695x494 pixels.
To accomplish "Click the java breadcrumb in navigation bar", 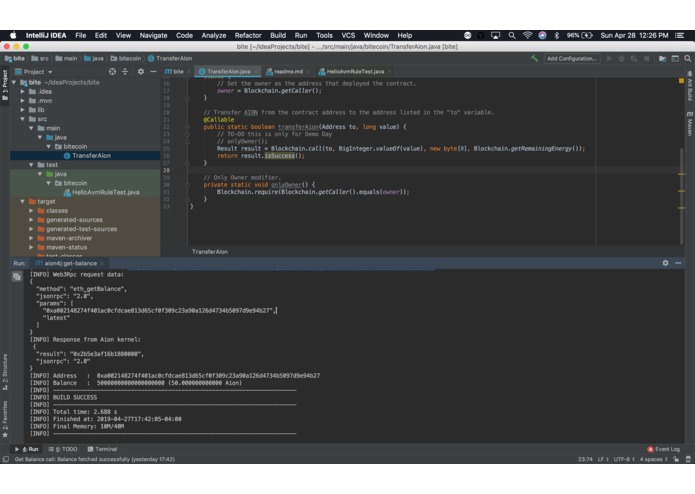I will click(x=94, y=58).
